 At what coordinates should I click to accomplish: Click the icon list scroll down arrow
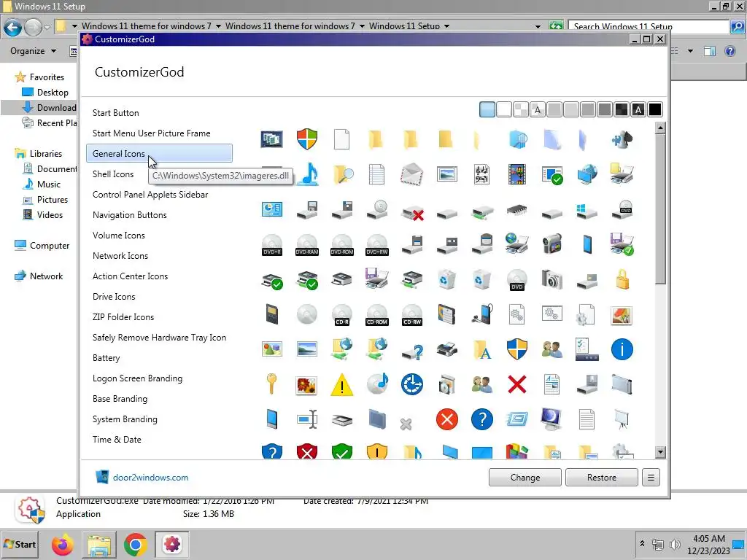coord(659,452)
